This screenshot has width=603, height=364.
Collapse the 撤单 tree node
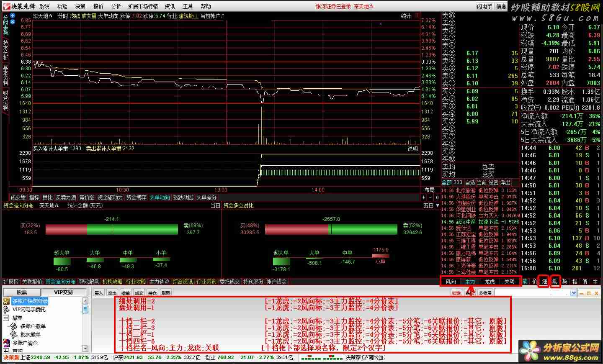(x=6, y=318)
